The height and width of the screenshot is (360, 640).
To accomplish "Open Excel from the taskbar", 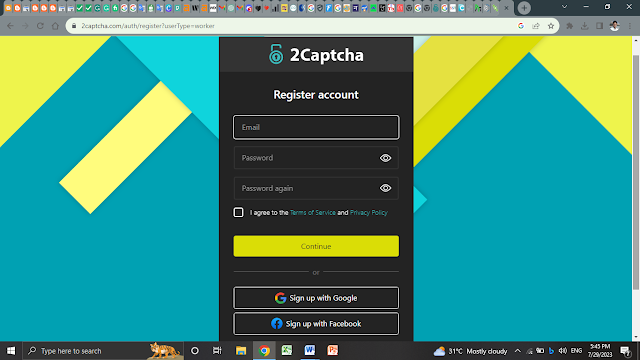I will [x=287, y=351].
